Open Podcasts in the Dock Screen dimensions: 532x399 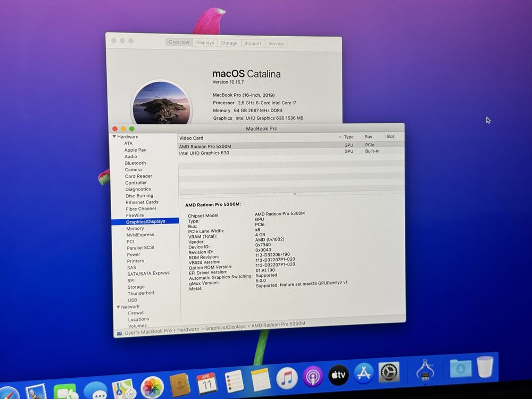(x=313, y=376)
